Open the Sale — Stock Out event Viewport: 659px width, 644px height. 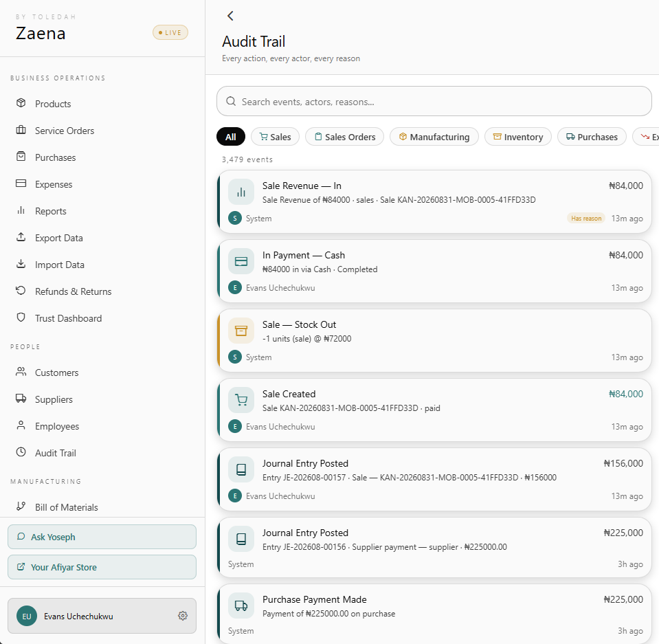point(434,340)
